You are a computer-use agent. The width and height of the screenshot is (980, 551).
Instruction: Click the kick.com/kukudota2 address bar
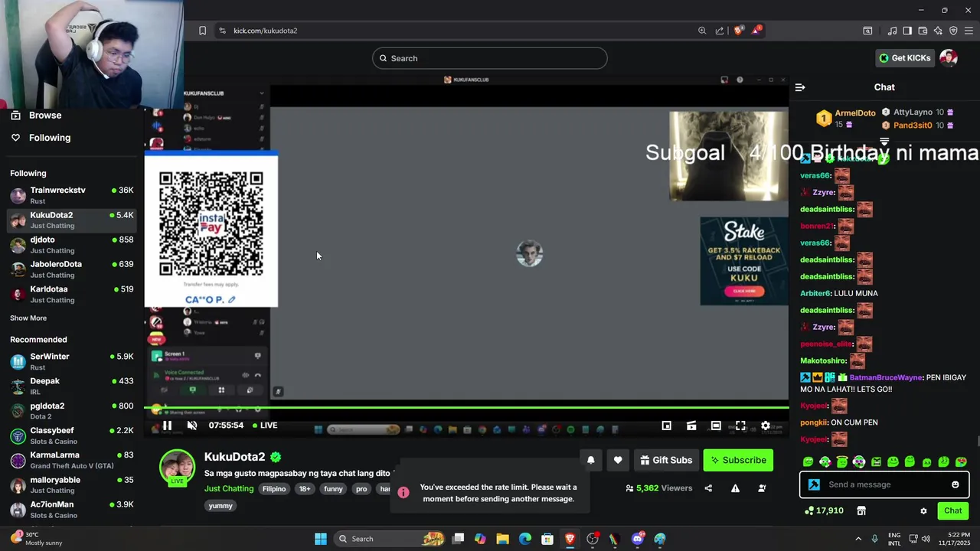[265, 31]
